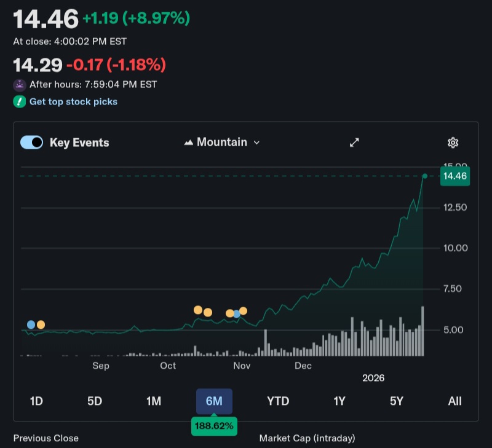Click the Nov label on the chart axis
The width and height of the screenshot is (492, 448).
(242, 366)
